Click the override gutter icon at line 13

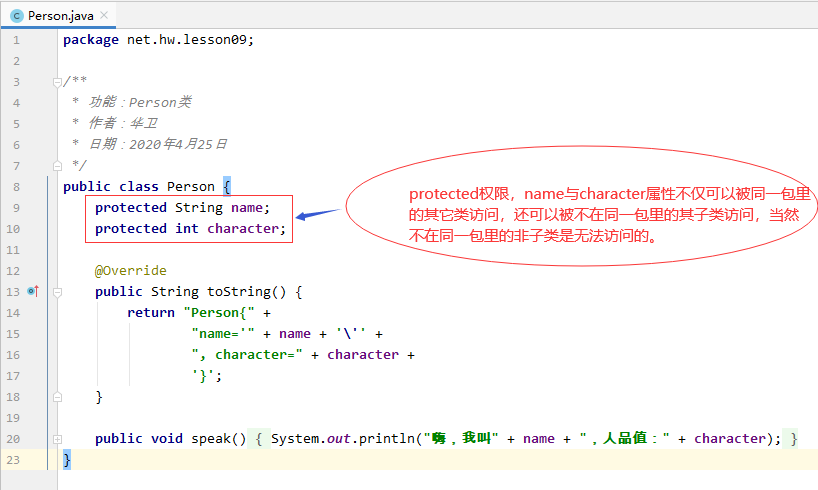pos(33,291)
